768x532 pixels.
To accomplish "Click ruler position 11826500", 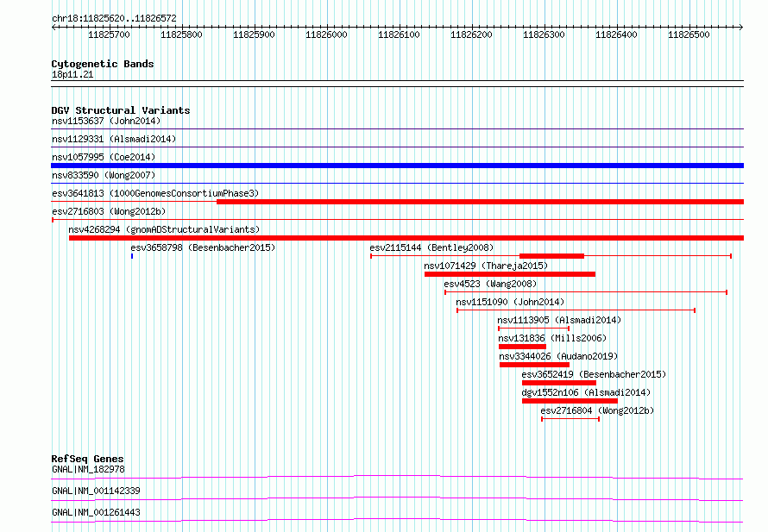I will pos(689,34).
